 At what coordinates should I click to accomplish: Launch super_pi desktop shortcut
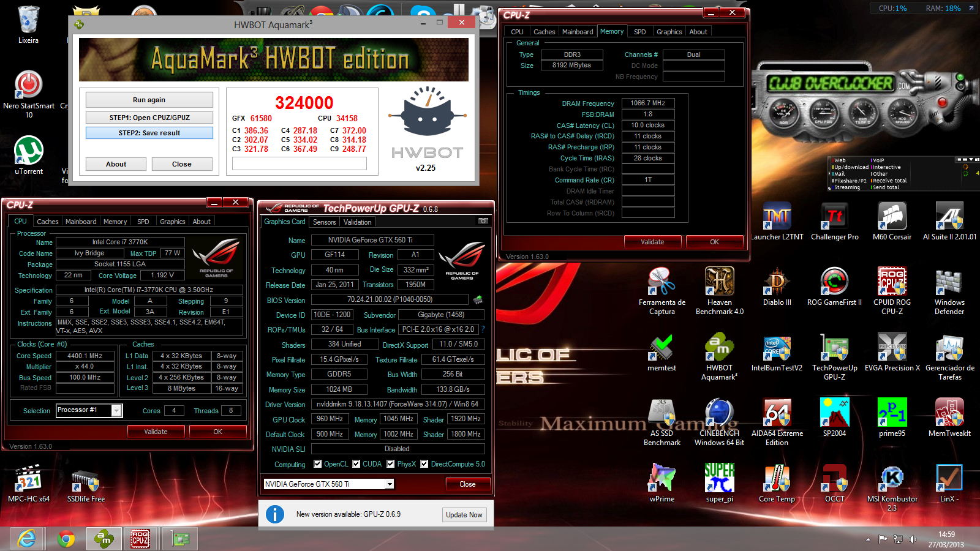point(720,483)
